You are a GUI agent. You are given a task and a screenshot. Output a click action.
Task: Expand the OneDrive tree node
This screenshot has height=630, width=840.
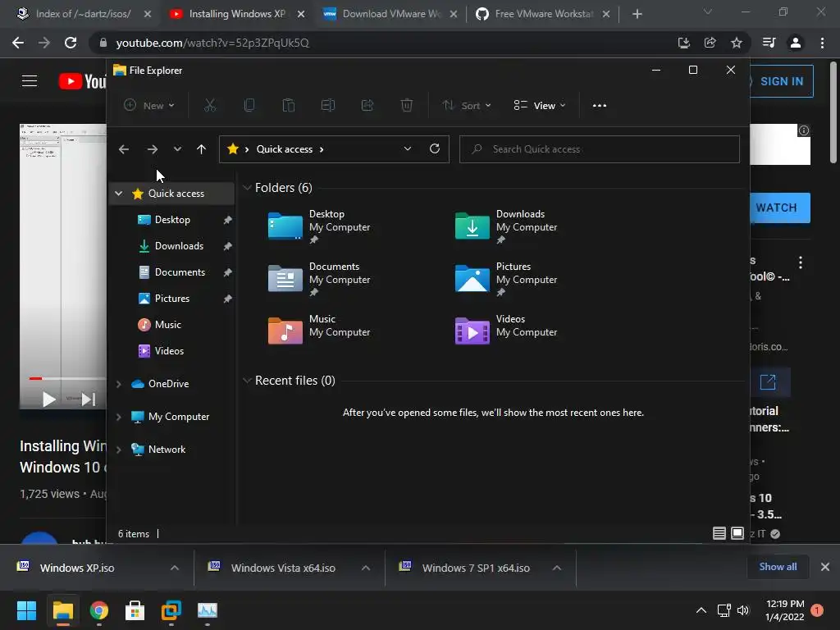pos(119,384)
